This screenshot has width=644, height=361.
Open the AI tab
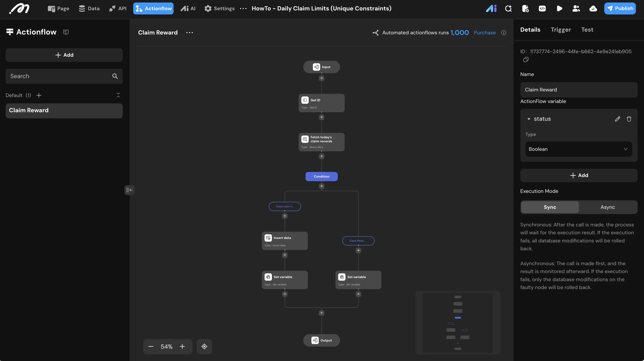(188, 8)
